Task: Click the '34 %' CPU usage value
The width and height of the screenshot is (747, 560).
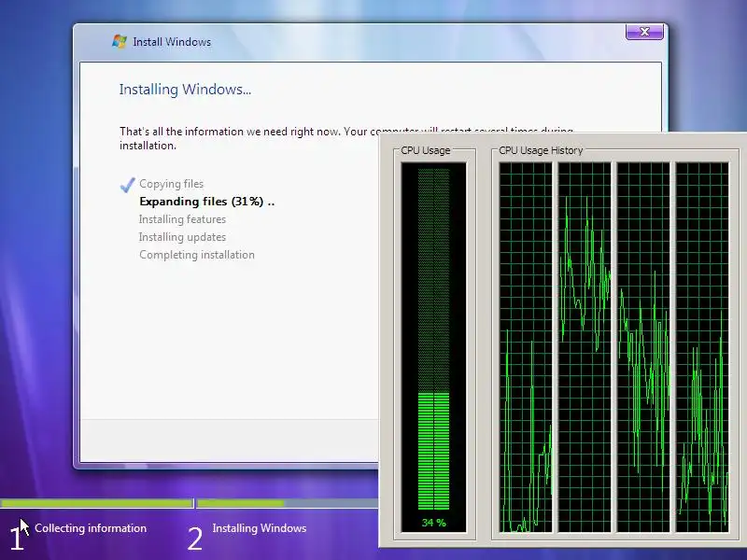Action: 433,523
